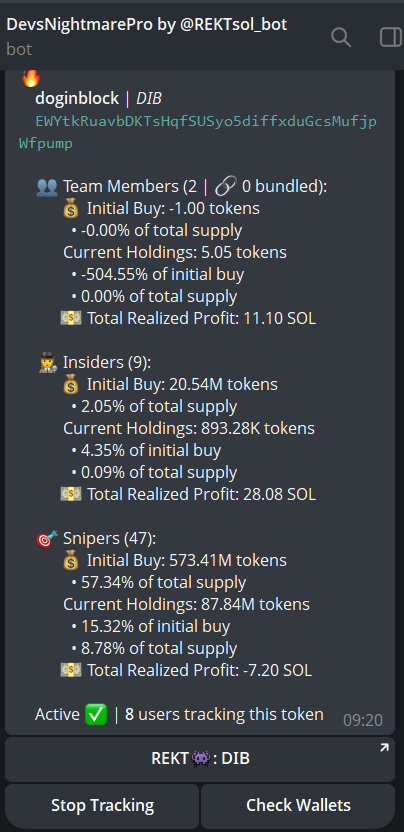
Task: Open the DevsNightmarePro chat title header
Action: pyautogui.click(x=147, y=24)
